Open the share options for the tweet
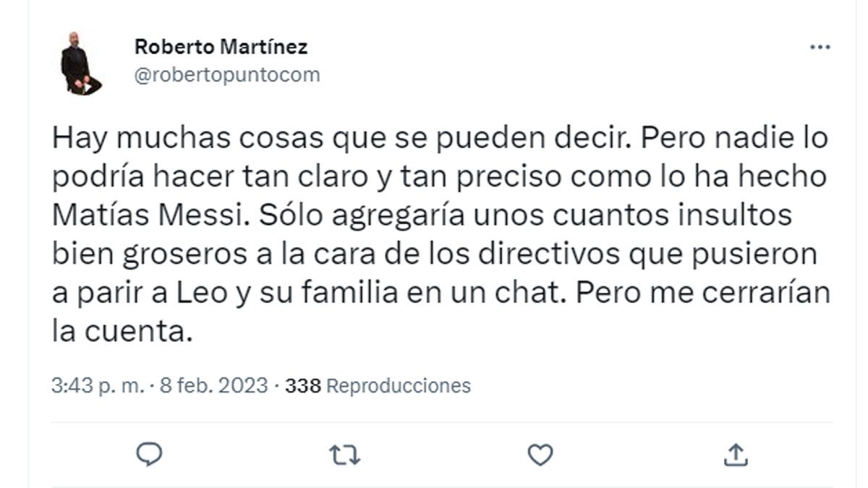This screenshot has height=488, width=868. click(735, 454)
